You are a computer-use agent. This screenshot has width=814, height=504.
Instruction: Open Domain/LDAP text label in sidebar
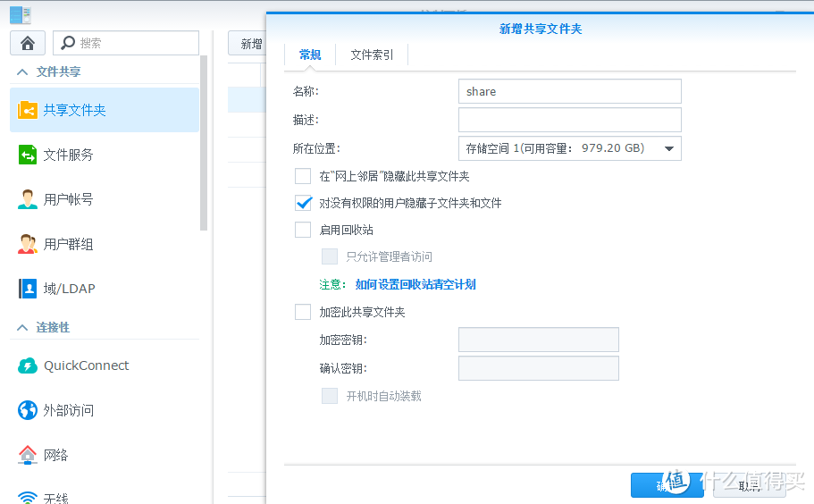[x=69, y=289]
